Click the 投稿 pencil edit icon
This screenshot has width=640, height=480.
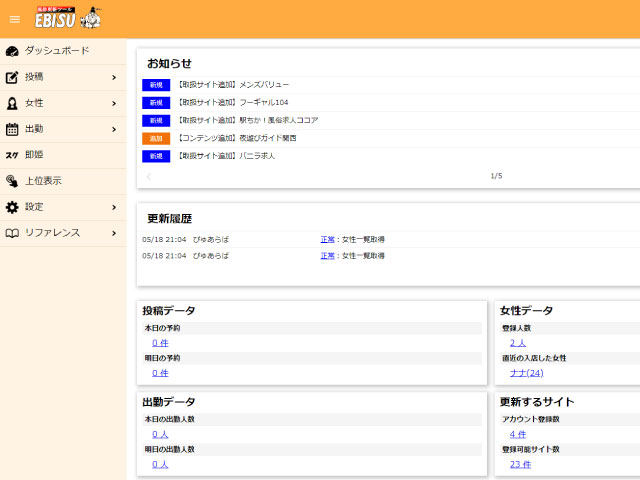point(12,77)
